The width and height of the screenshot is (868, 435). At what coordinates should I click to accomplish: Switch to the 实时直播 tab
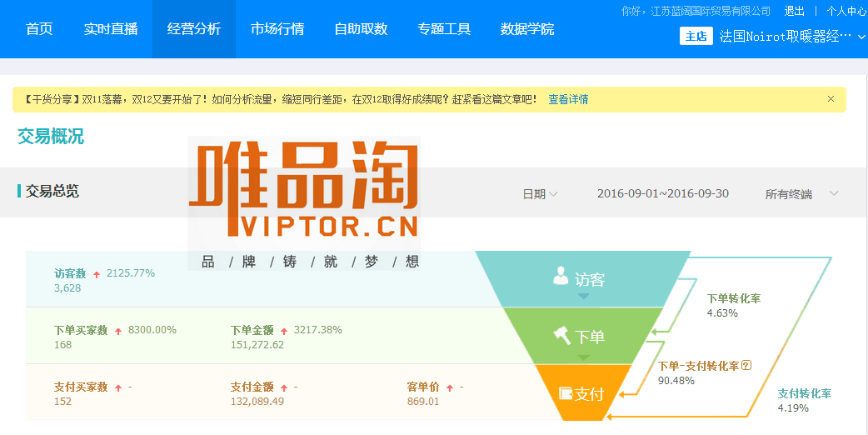point(111,29)
